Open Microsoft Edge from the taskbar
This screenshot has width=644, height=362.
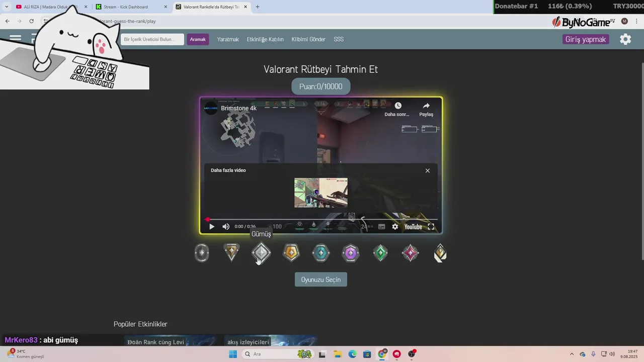pos(353,354)
